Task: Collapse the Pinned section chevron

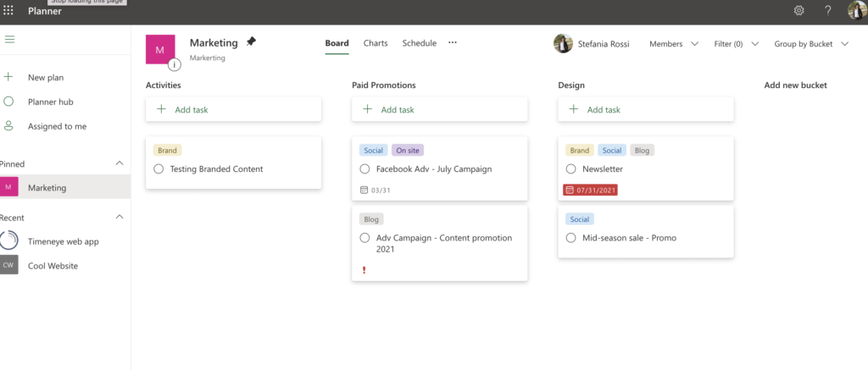Action: pos(119,163)
